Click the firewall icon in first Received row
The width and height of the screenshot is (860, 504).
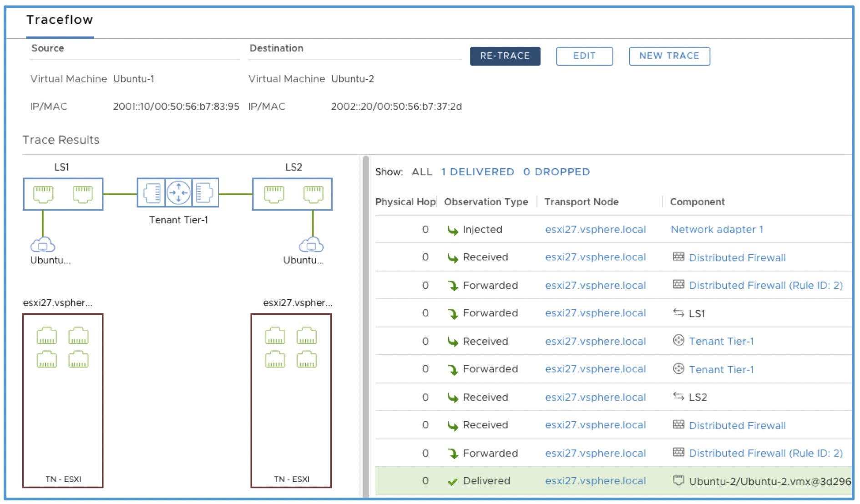click(678, 257)
